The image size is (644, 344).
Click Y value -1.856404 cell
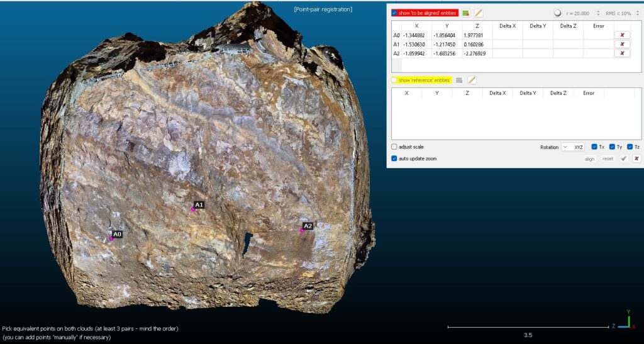point(447,35)
